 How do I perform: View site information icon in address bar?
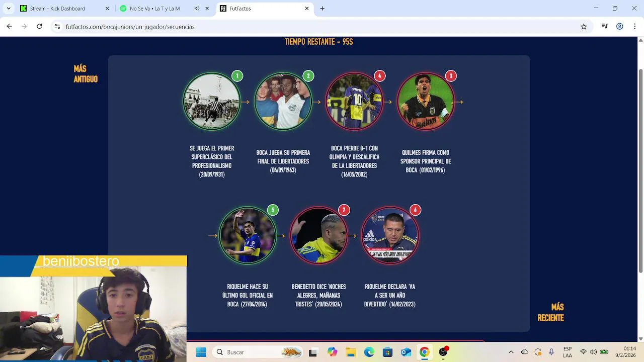pos(57,27)
